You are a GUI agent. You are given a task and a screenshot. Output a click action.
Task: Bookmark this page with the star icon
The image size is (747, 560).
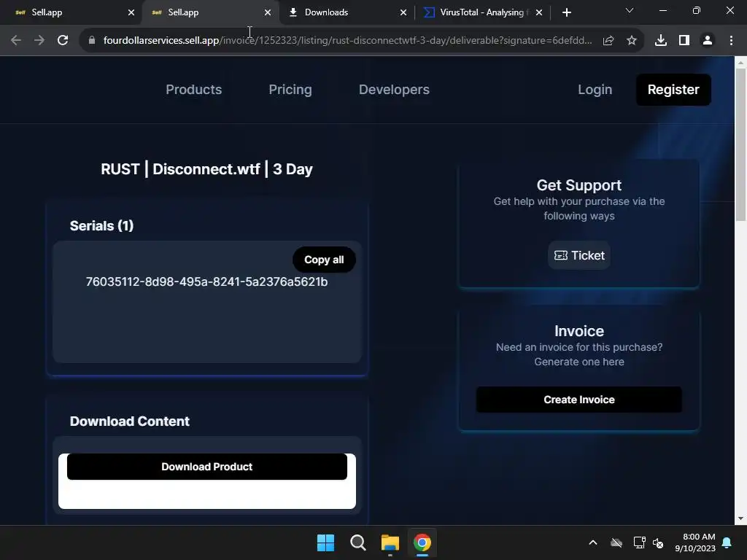632,41
